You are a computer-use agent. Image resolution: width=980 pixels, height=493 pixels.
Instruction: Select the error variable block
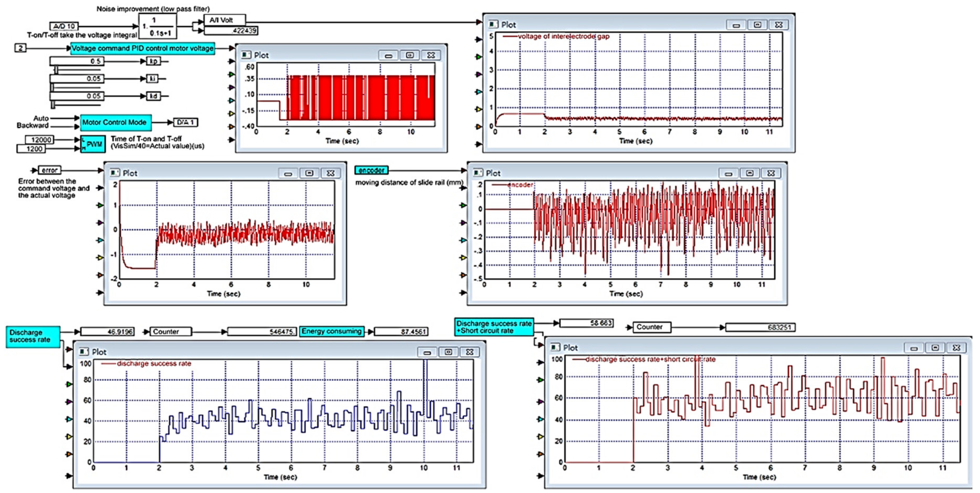[x=49, y=170]
